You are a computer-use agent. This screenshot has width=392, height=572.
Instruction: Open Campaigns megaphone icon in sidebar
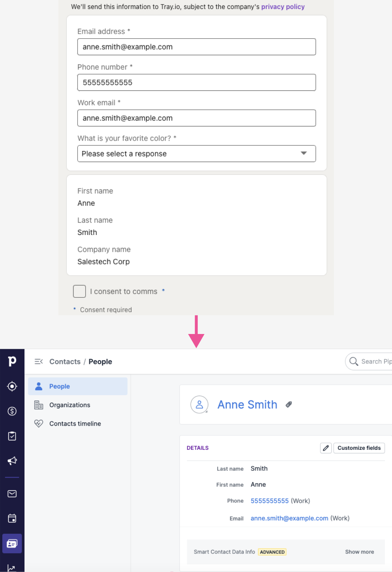coord(12,461)
